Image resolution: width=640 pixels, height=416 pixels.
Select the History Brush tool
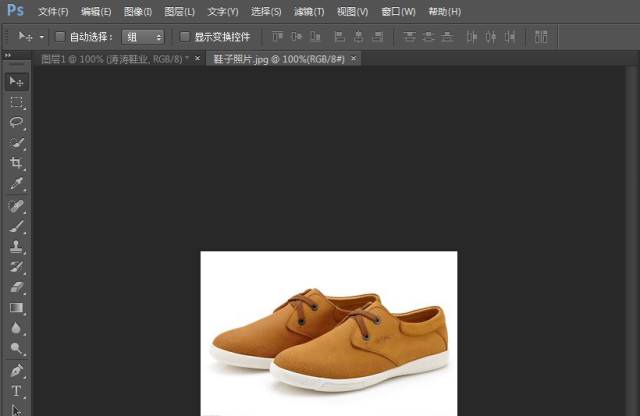[x=16, y=267]
